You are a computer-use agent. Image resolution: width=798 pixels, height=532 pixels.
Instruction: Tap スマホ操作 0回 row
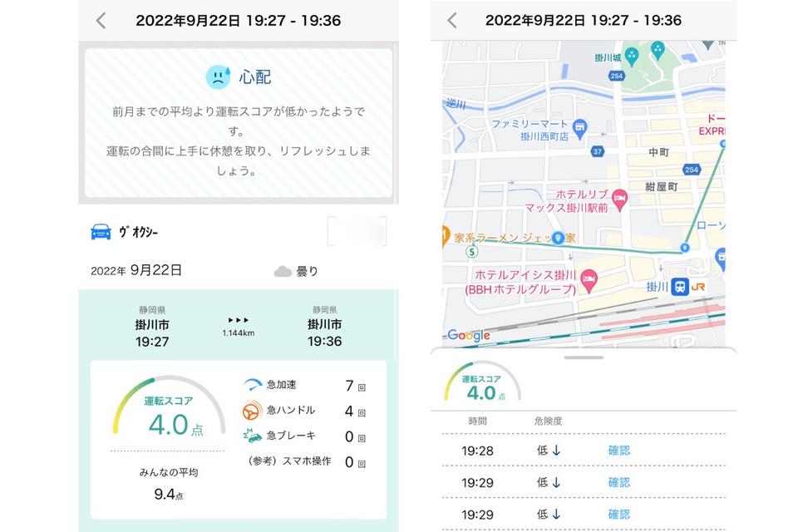[x=307, y=461]
